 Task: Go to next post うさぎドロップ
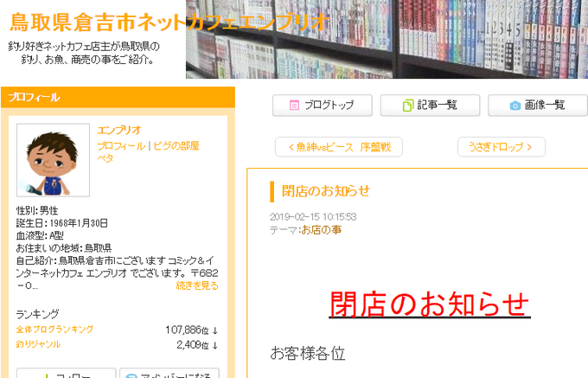pos(501,147)
